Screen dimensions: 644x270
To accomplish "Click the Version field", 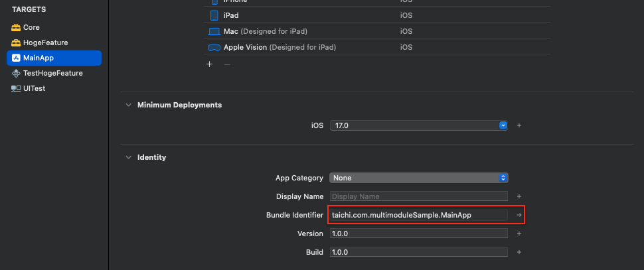I will click(x=418, y=234).
